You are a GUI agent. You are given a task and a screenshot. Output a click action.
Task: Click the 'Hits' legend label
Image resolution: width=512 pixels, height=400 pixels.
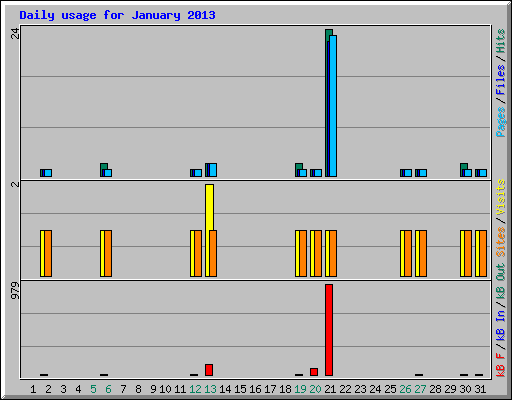(x=501, y=41)
